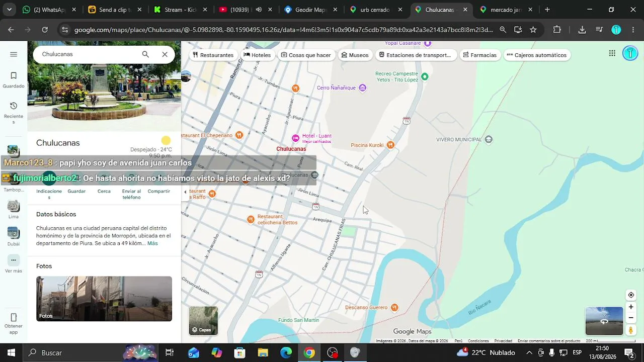
Task: Select the Restaurant cebicheria Bettos marker
Action: (x=251, y=220)
